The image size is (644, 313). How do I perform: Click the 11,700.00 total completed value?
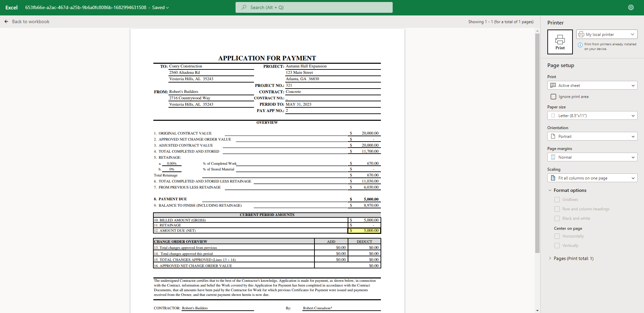click(x=370, y=151)
